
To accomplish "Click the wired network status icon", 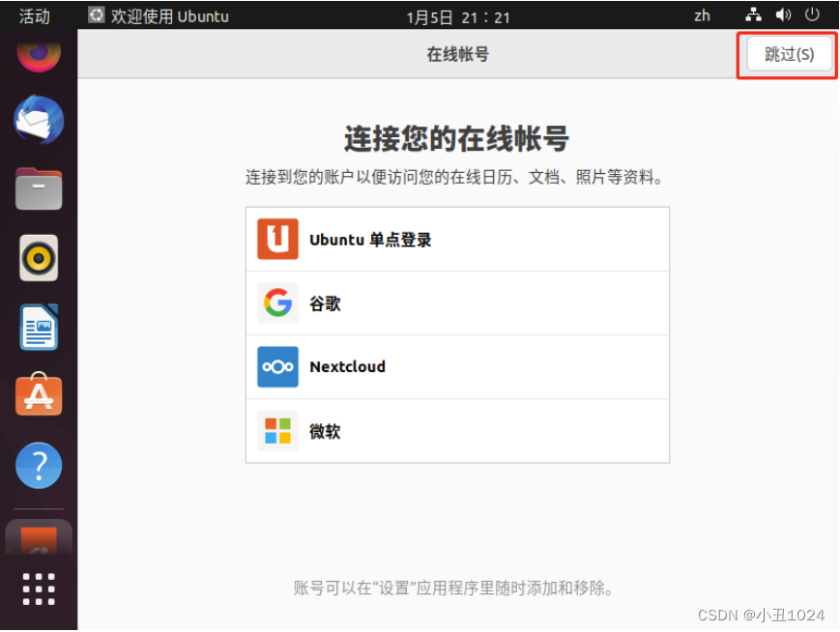I will tap(753, 15).
